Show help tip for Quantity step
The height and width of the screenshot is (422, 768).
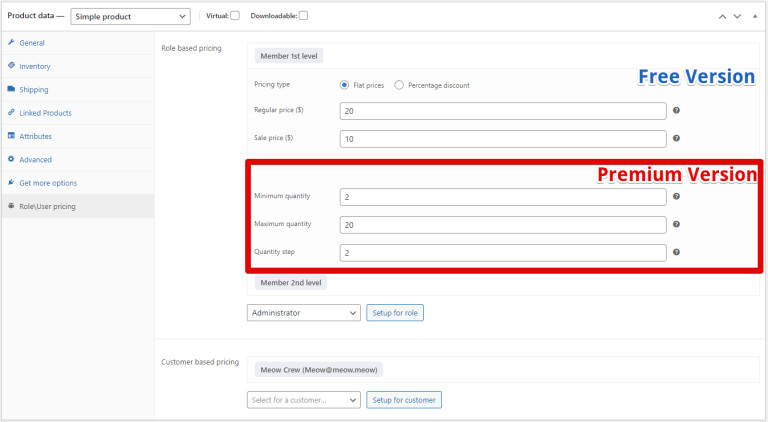click(676, 252)
